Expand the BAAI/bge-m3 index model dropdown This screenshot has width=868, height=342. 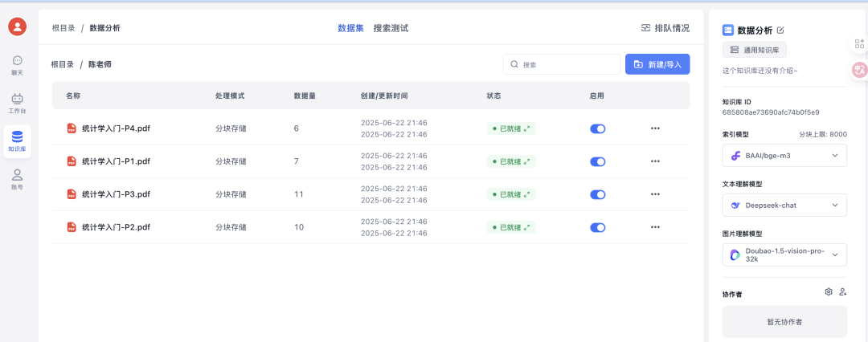[x=784, y=155]
